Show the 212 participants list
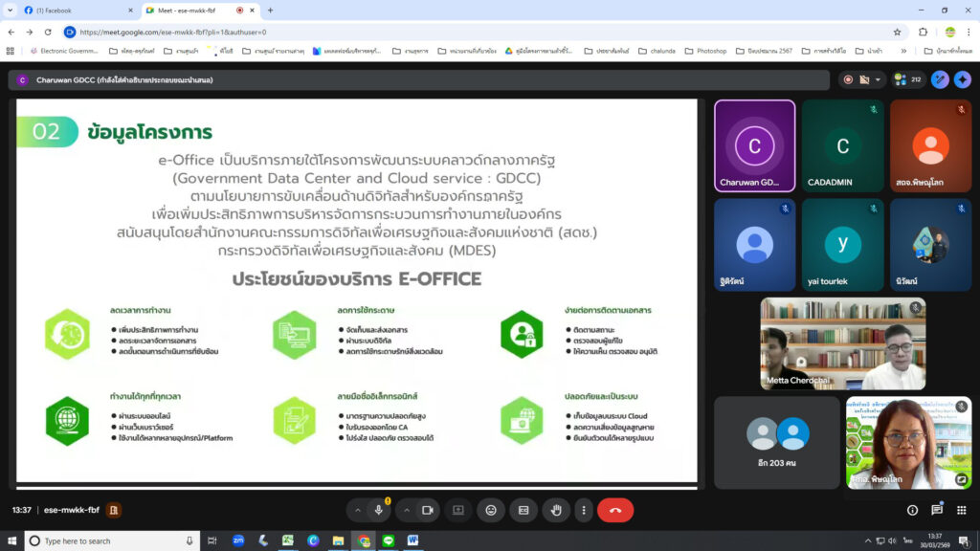Viewport: 980px width, 551px height. click(x=906, y=79)
